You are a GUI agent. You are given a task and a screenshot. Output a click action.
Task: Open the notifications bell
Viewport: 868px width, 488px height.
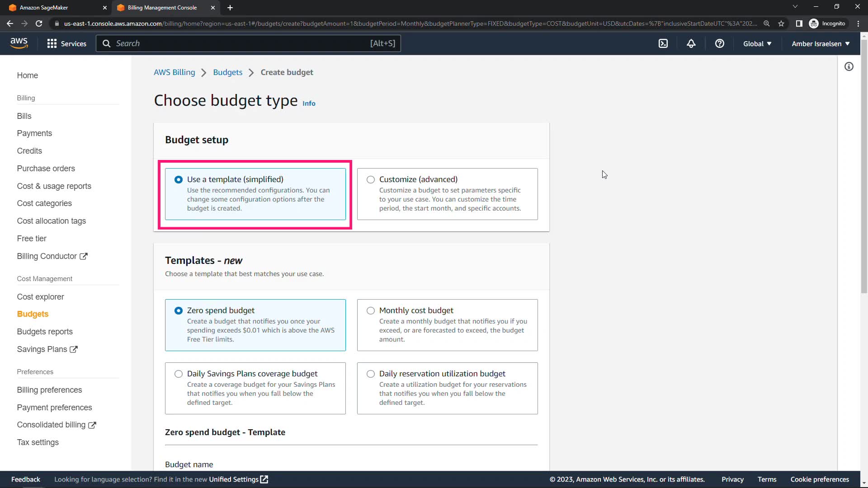pyautogui.click(x=691, y=43)
